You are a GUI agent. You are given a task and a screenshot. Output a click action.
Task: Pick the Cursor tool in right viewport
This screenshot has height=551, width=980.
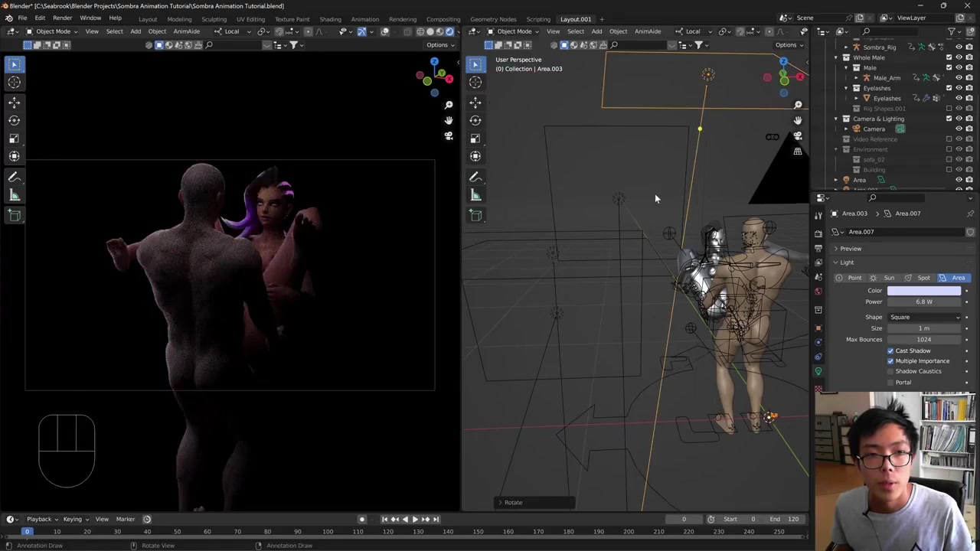475,83
